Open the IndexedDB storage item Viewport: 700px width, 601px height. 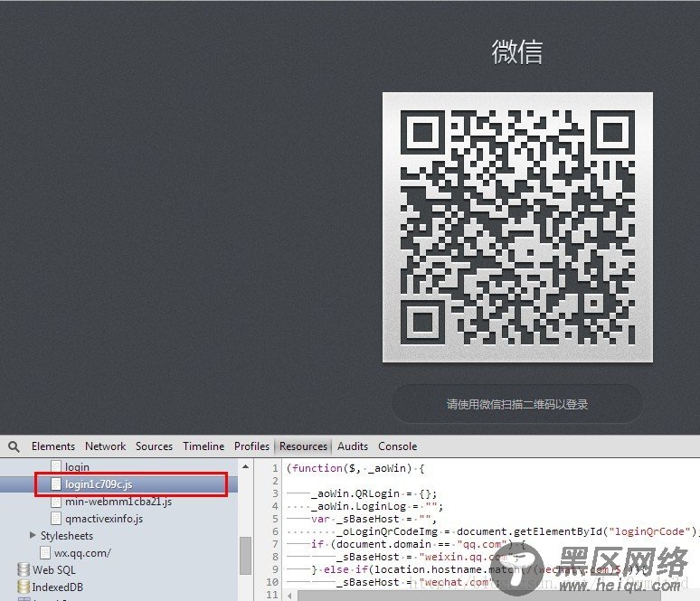point(58,587)
